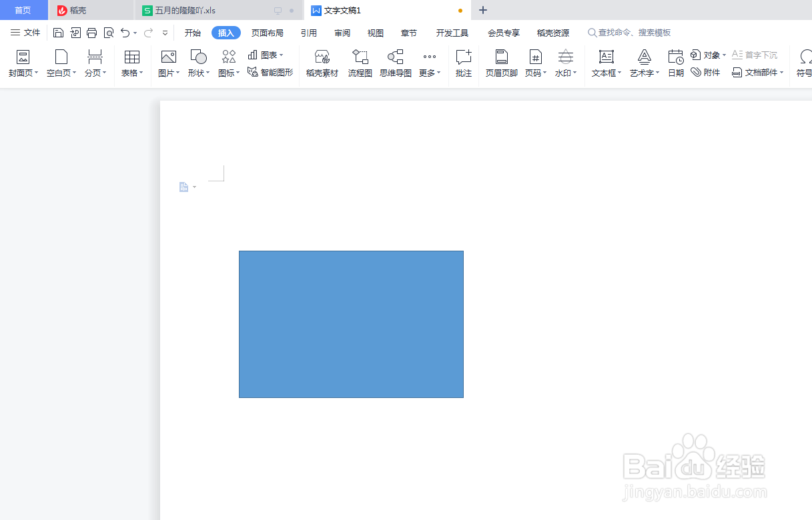This screenshot has width=812, height=520.
Task: Insert a chart (图表)
Action: (x=265, y=55)
